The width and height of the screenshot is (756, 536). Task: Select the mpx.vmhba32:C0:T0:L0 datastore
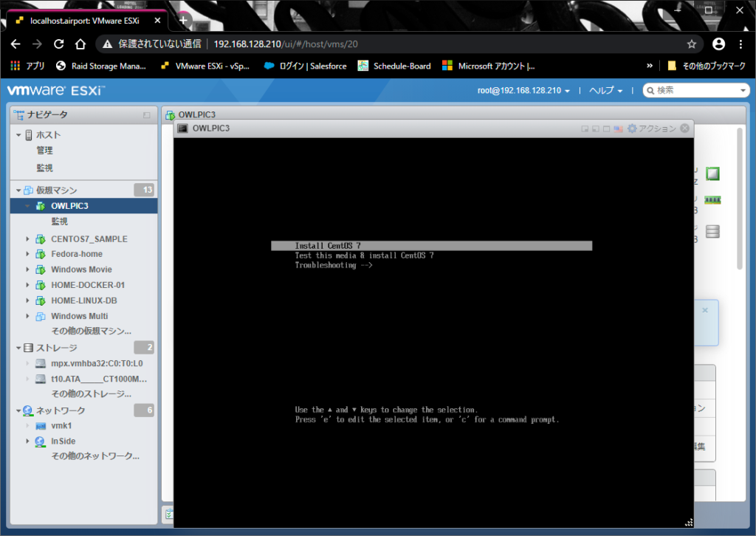point(97,363)
